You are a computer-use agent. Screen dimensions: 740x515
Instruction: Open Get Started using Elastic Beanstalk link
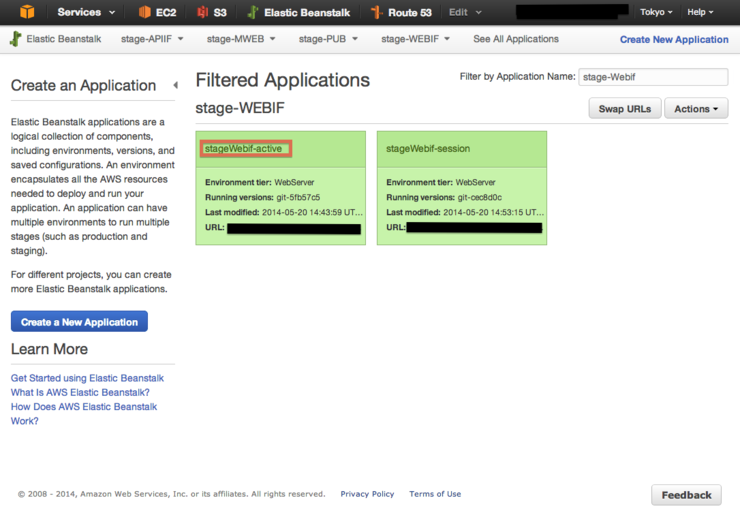87,378
